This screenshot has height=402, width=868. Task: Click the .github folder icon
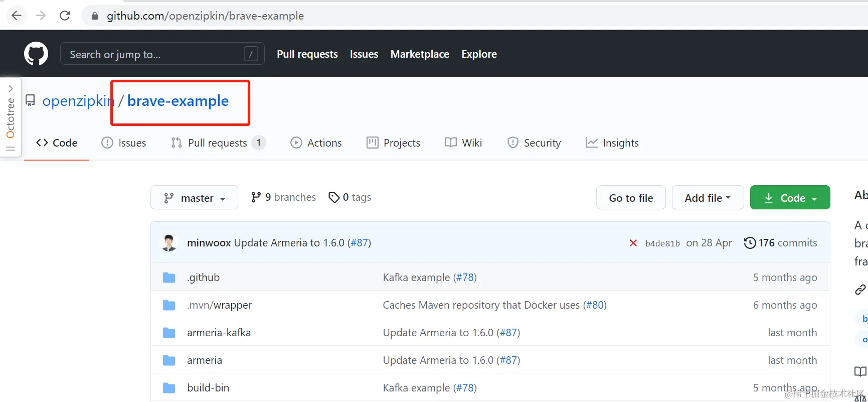(x=169, y=278)
